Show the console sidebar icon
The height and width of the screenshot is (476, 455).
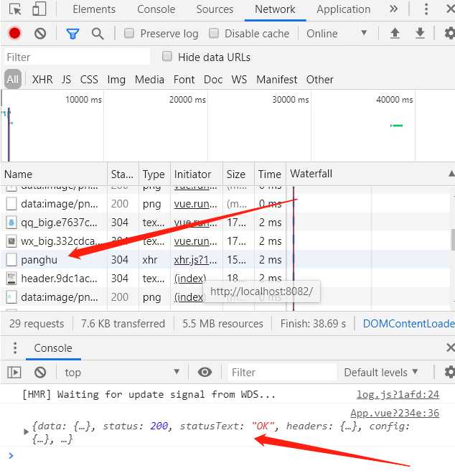[14, 372]
